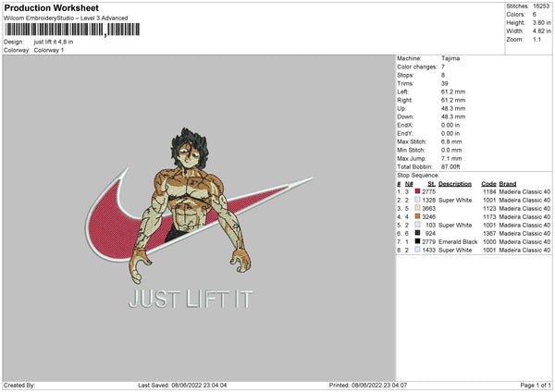The image size is (555, 392).
Task: Click the dark gray swatch for thread 1367
Action: coord(417,233)
